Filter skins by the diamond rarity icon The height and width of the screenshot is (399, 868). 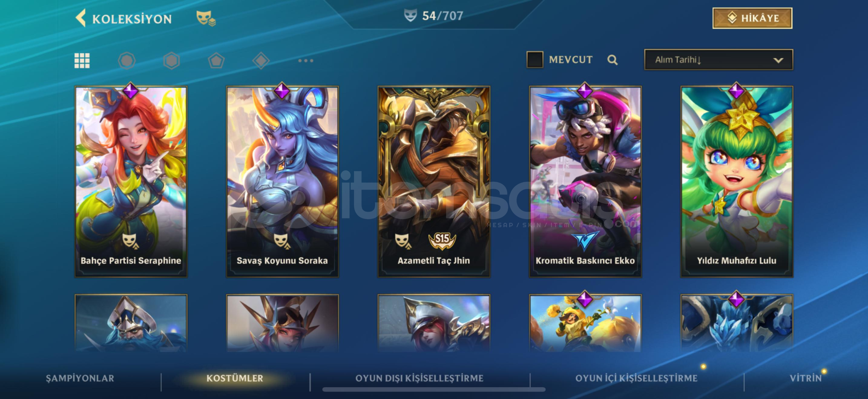click(261, 61)
